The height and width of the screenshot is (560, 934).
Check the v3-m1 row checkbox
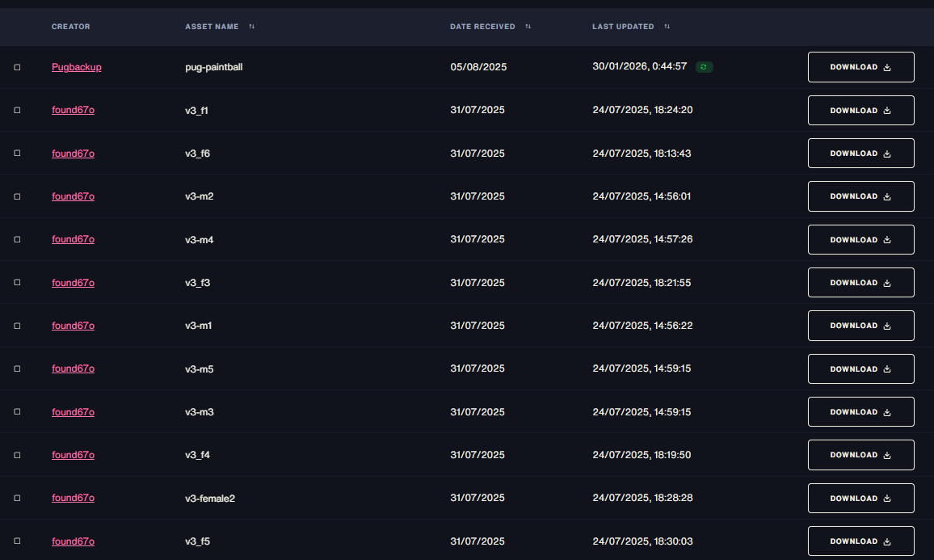click(17, 326)
